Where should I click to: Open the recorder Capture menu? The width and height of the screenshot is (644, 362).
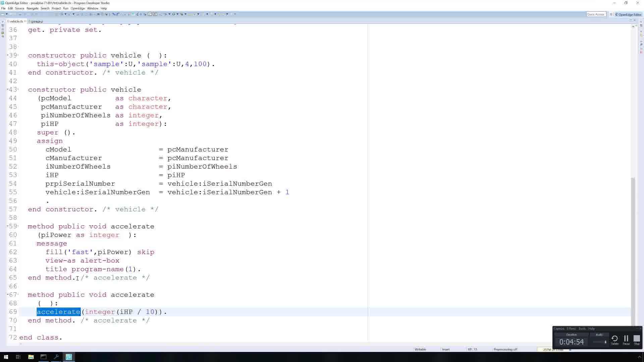[x=559, y=329]
